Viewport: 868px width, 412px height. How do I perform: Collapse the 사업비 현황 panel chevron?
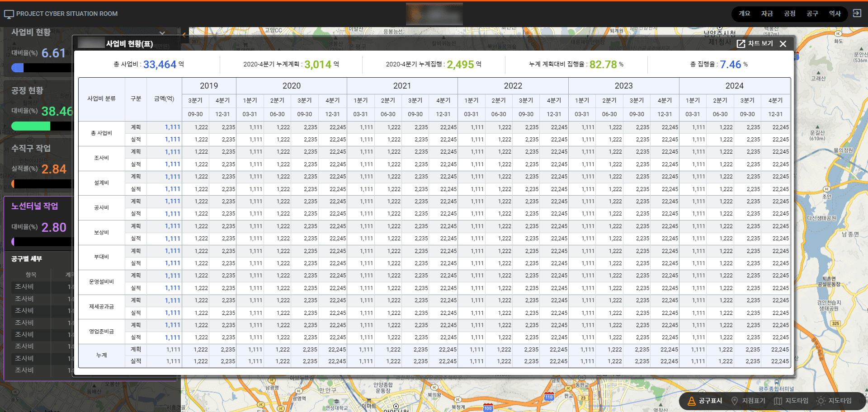point(162,33)
